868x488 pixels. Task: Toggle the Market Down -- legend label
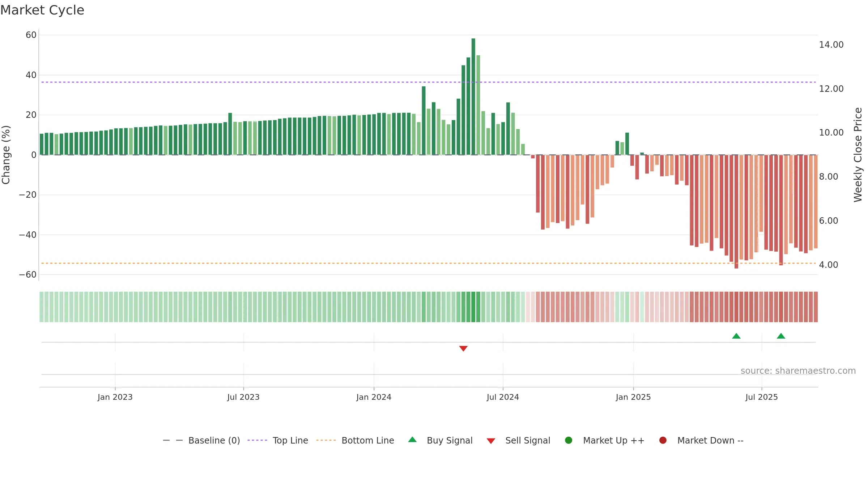pos(710,440)
